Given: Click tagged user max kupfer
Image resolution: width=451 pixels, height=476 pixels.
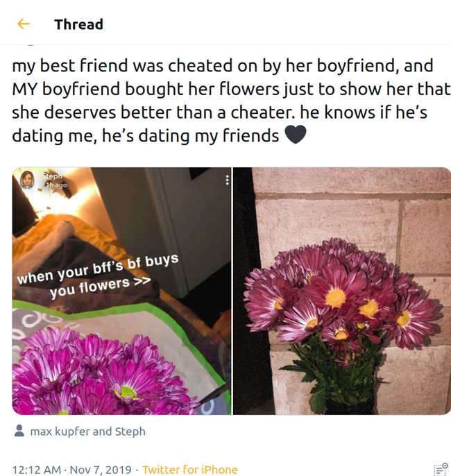Looking at the screenshot, I should 60,432.
